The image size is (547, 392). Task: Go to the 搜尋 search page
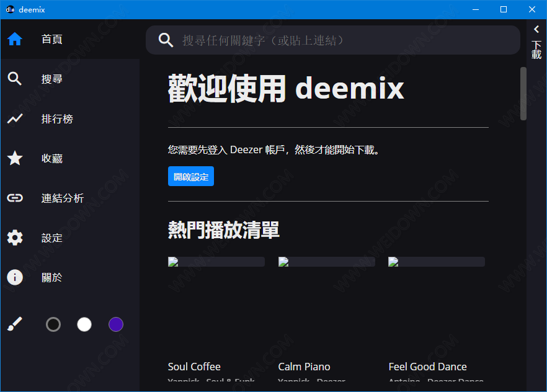click(69, 79)
